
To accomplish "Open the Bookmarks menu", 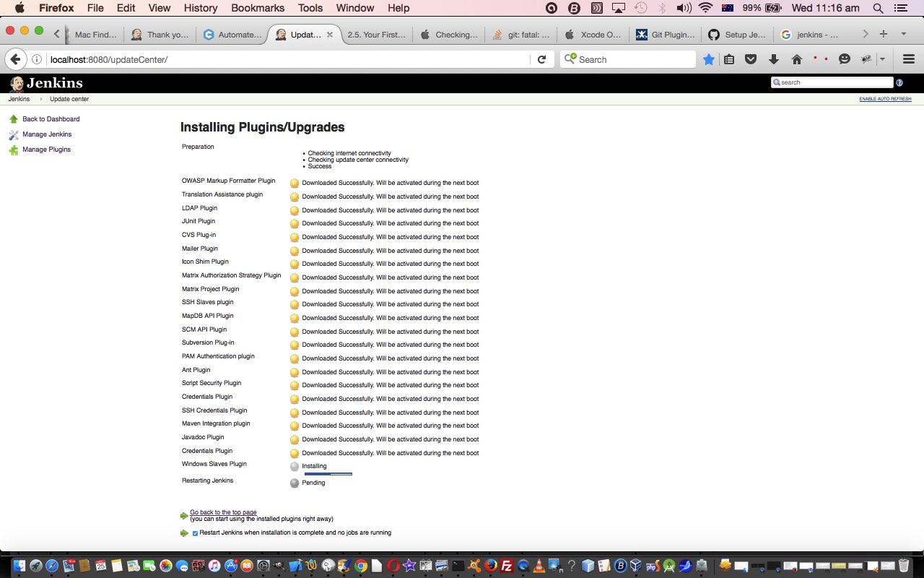I will [x=258, y=8].
